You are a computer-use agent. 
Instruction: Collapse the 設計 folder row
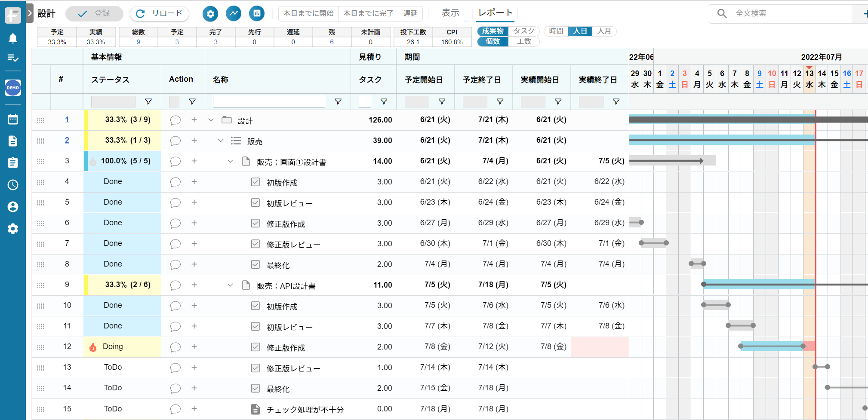pos(211,120)
